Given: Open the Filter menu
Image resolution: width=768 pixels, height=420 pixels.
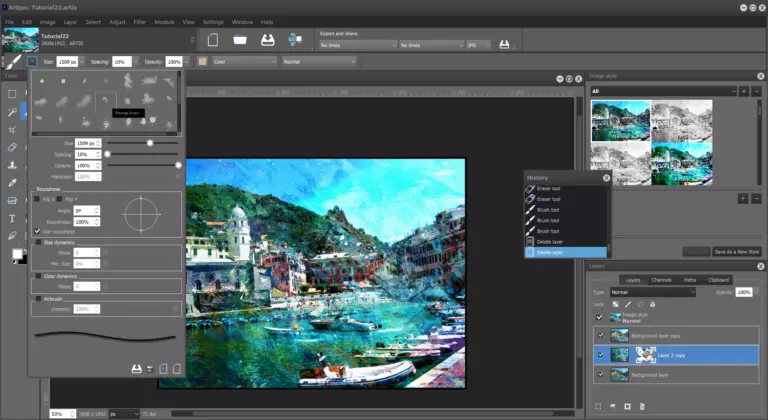Looking at the screenshot, I should (x=140, y=21).
